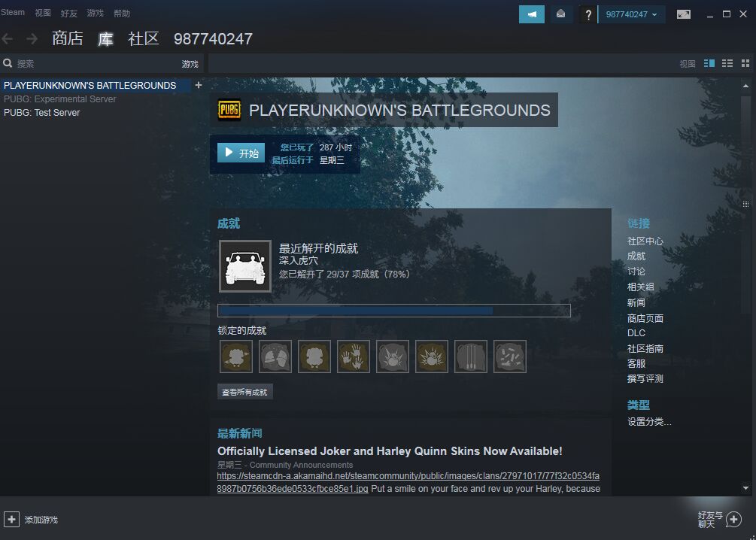Expand the 987740247 account dropdown
The height and width of the screenshot is (540, 756).
point(632,14)
